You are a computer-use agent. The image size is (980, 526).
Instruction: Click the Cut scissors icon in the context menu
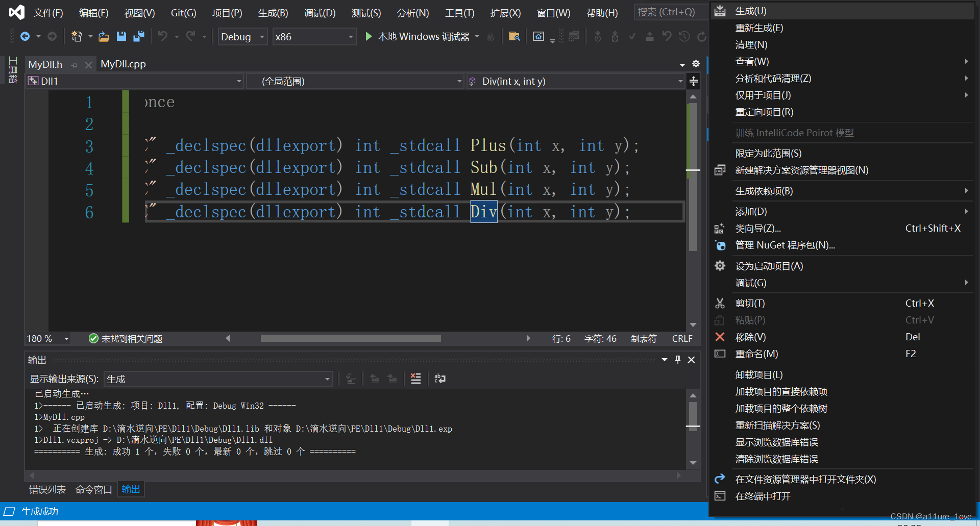click(x=720, y=303)
